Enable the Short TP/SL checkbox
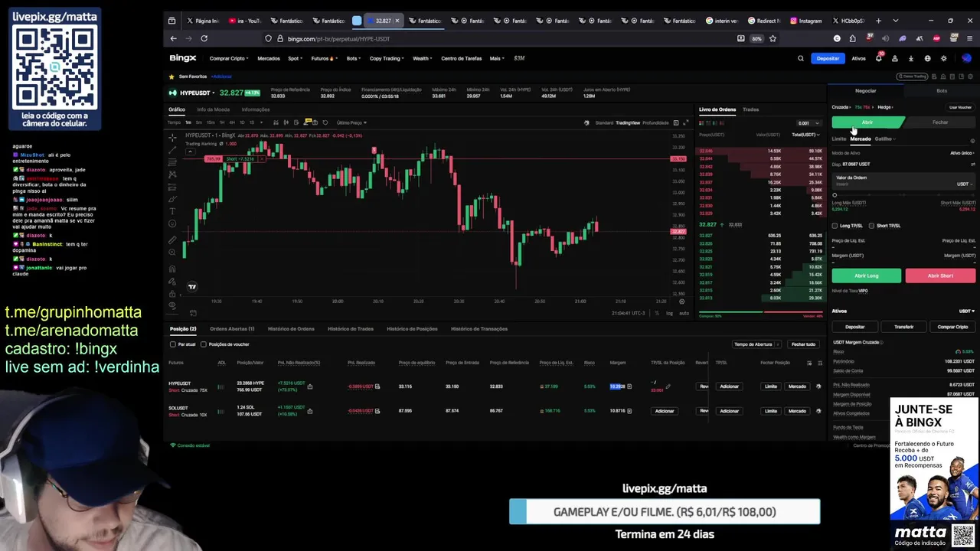This screenshot has width=980, height=551. [871, 226]
